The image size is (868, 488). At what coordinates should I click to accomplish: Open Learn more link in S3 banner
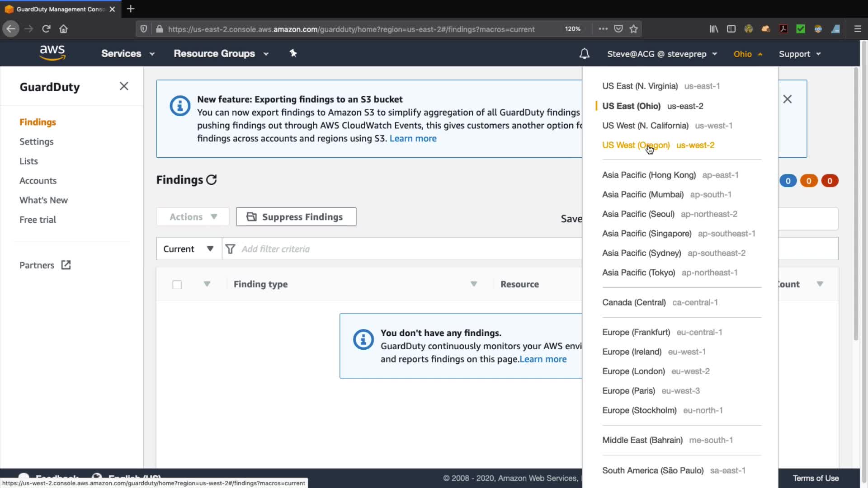[413, 138]
